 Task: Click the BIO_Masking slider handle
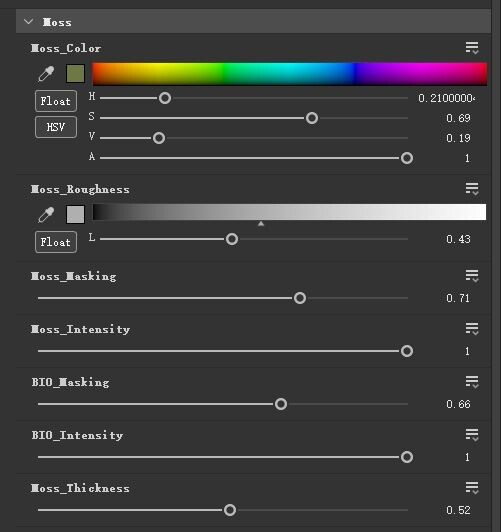tap(281, 404)
